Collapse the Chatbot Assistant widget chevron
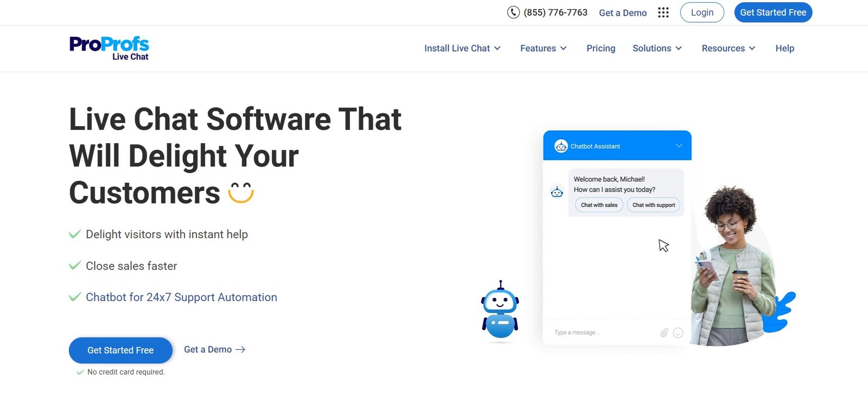The image size is (868, 408). [x=679, y=146]
